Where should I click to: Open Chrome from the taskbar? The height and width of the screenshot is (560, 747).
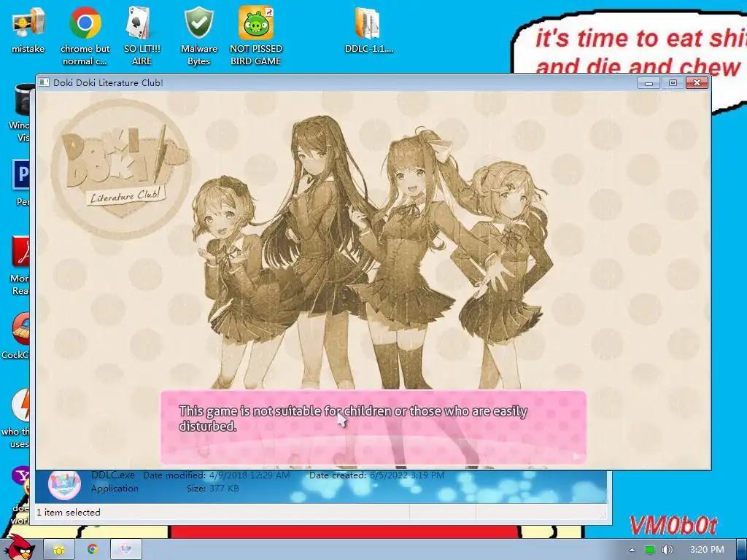pyautogui.click(x=92, y=550)
